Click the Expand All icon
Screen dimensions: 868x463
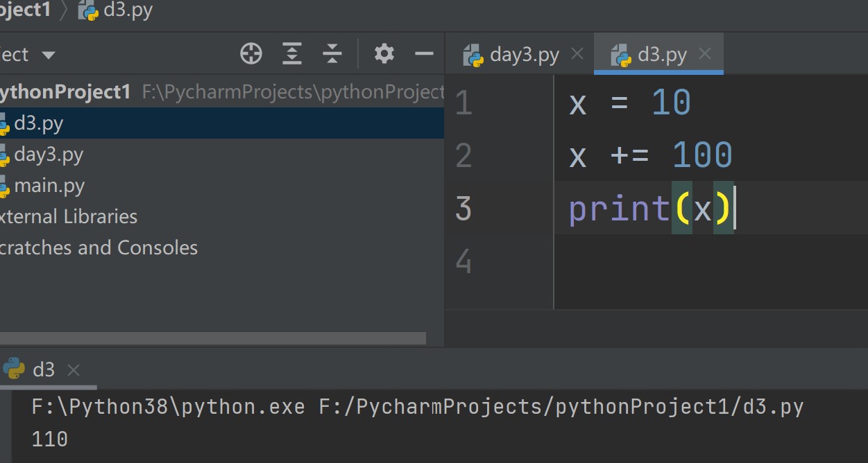click(292, 53)
